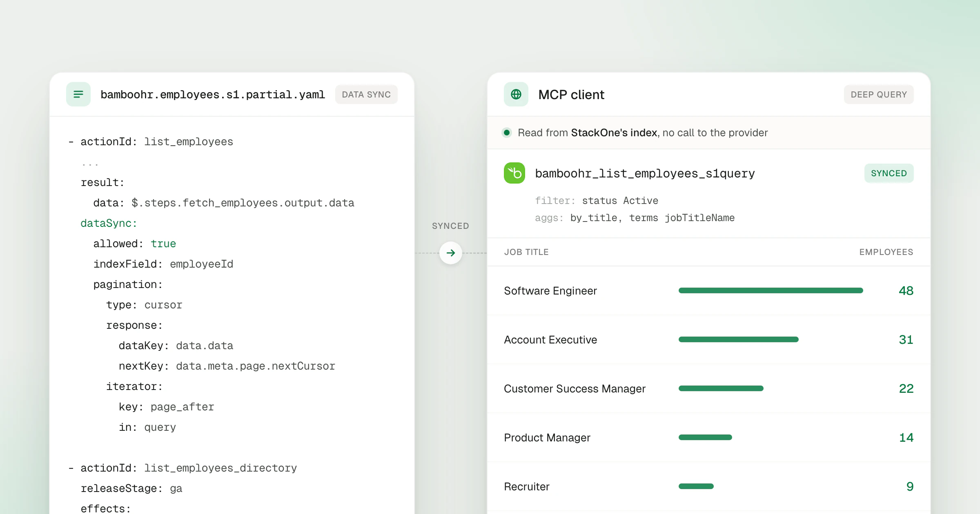This screenshot has width=980, height=514.
Task: Click the employee count 22
Action: click(x=906, y=388)
